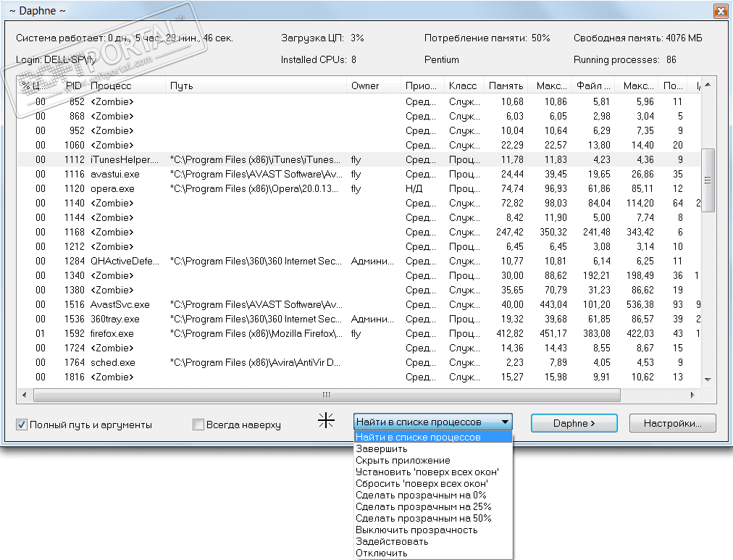This screenshot has width=733, height=560.
Task: Select the avastui.exe process row
Action: pos(359,174)
